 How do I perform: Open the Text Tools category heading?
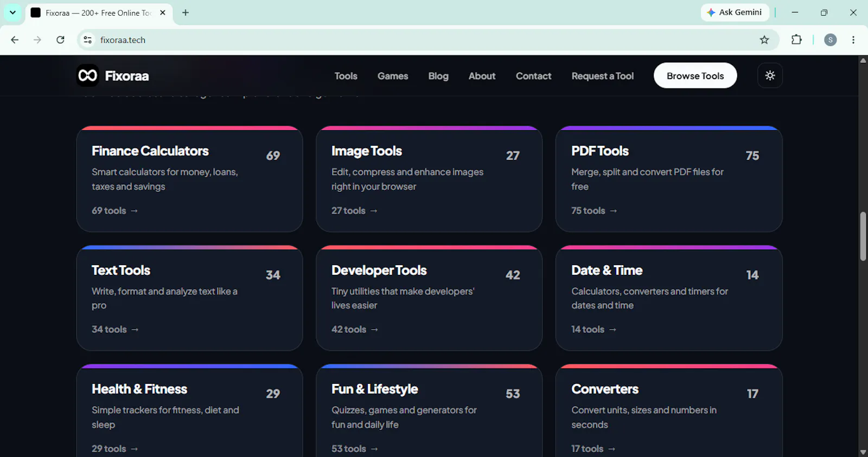point(121,270)
